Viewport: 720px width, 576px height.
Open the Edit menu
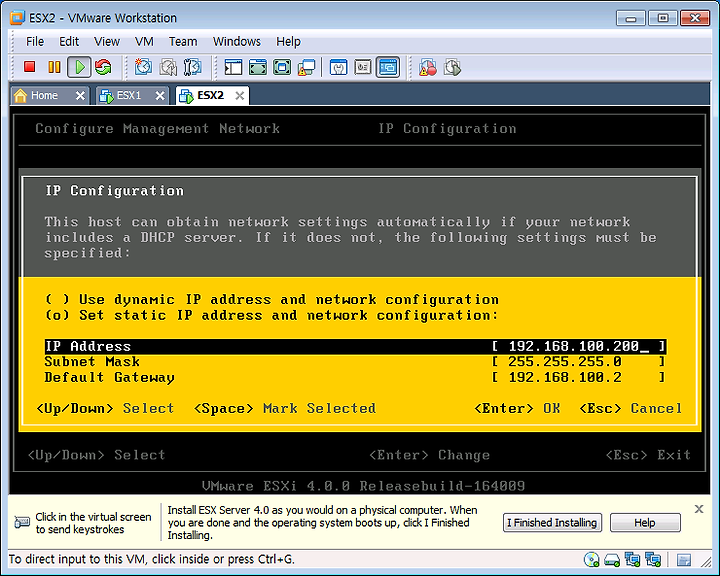pos(69,41)
